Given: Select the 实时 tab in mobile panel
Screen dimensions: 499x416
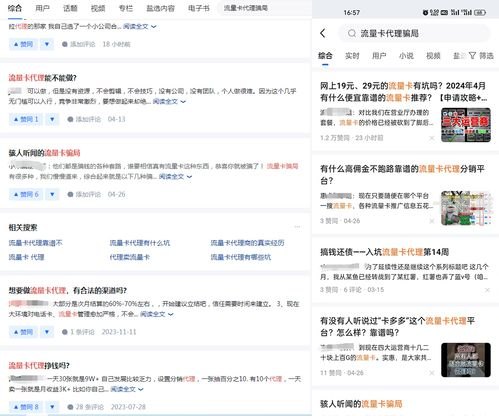Looking at the screenshot, I should click(x=352, y=56).
